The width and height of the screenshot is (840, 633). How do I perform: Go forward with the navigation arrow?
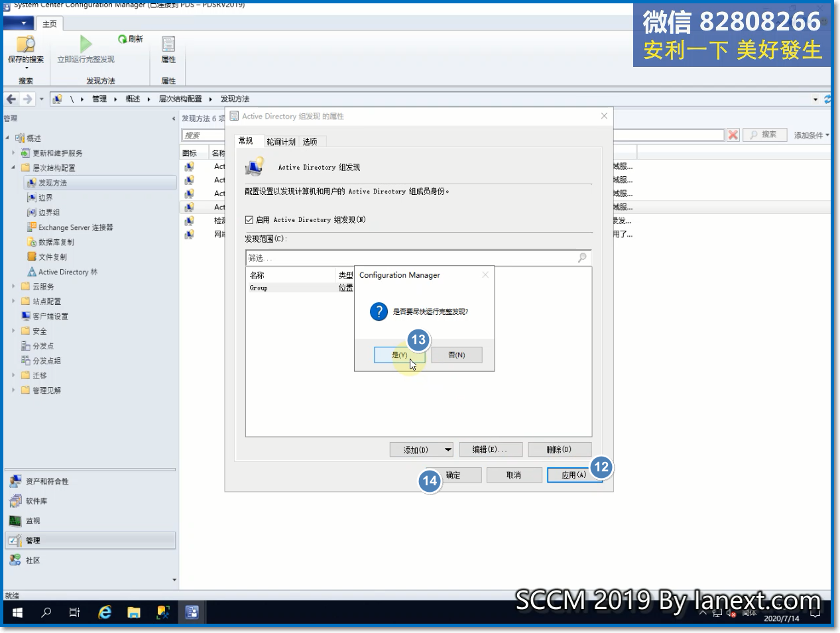pyautogui.click(x=27, y=99)
